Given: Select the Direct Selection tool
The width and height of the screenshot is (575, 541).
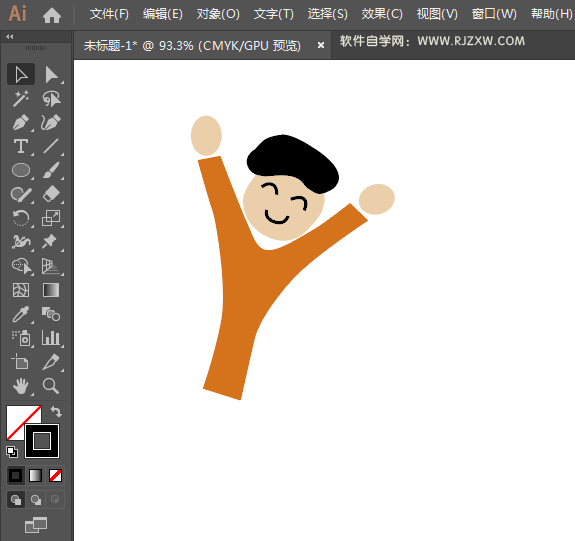Looking at the screenshot, I should click(x=51, y=75).
